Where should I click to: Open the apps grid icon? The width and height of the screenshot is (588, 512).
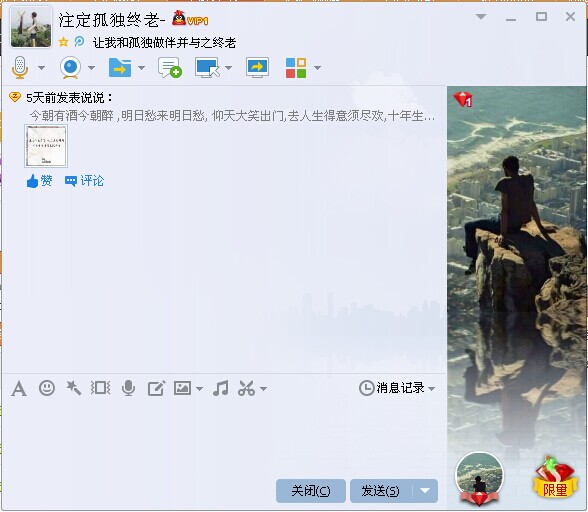[296, 68]
